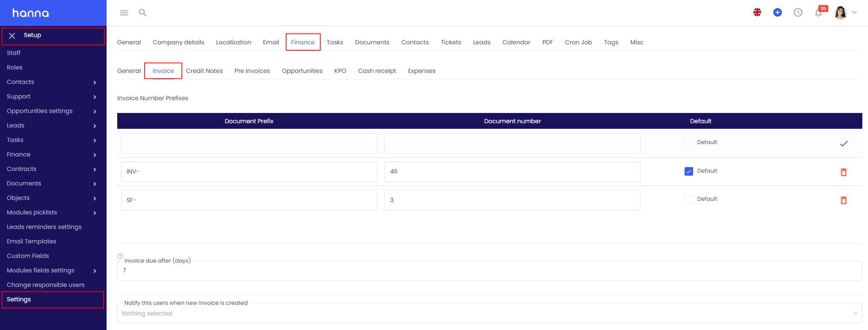Open the Tags settings tab

tap(611, 42)
